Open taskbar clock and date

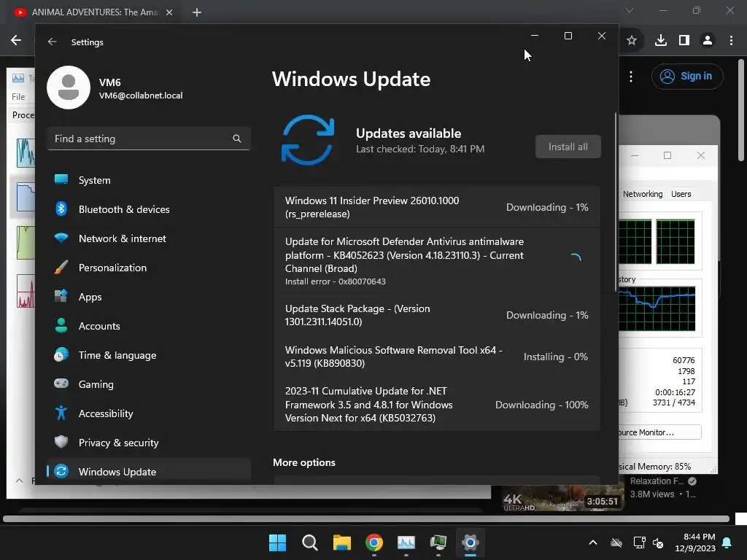click(695, 542)
